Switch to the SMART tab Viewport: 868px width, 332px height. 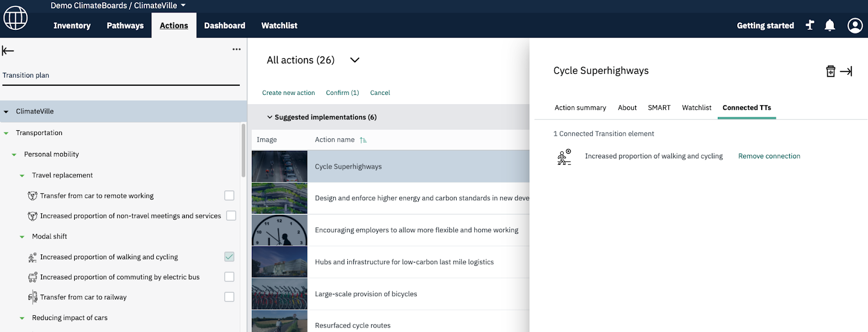click(659, 108)
